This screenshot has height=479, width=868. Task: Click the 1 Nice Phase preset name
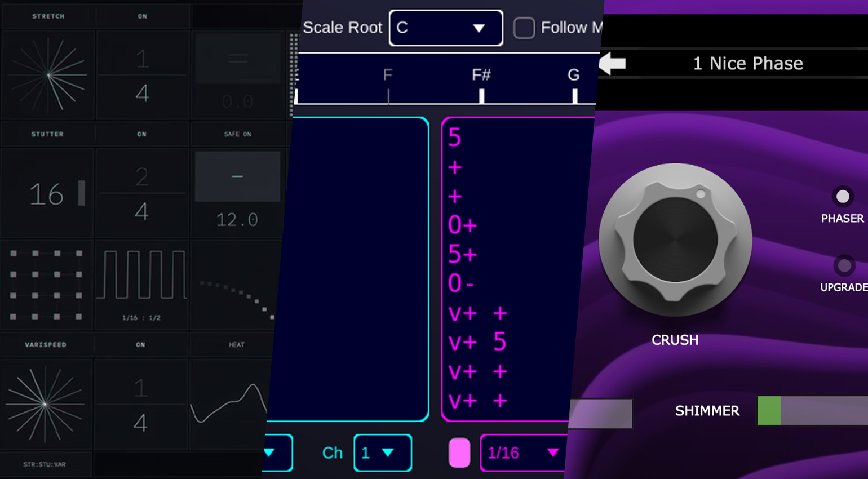(x=747, y=63)
